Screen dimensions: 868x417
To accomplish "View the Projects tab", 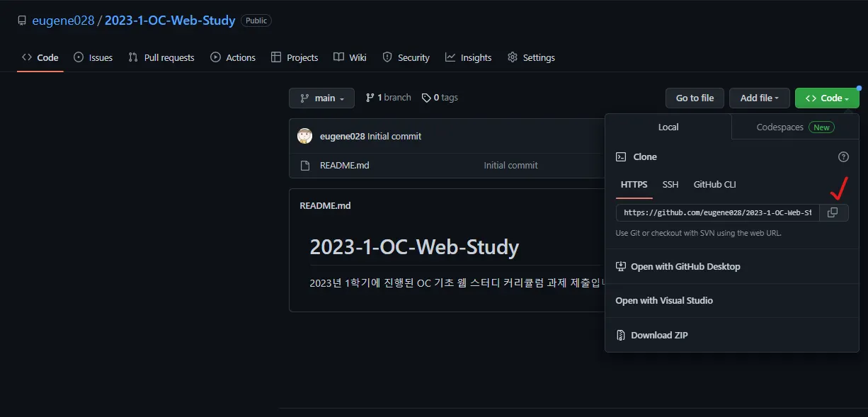I will [x=295, y=57].
